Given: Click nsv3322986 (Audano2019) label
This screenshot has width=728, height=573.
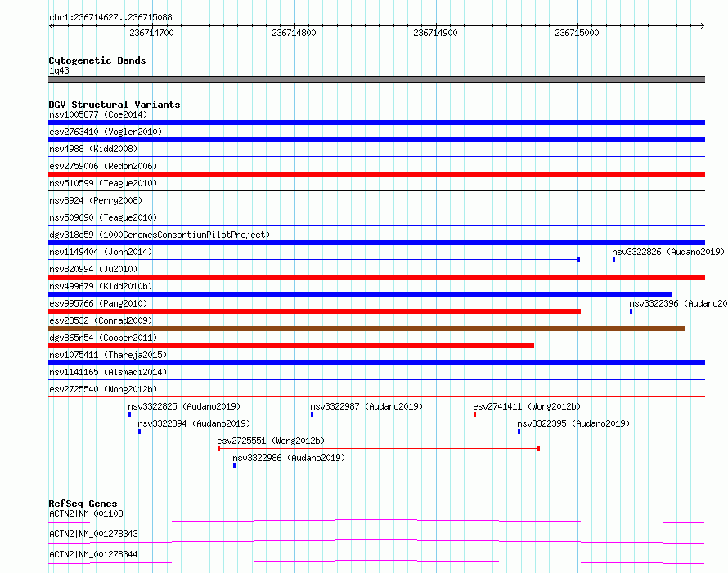Looking at the screenshot, I should point(289,458).
